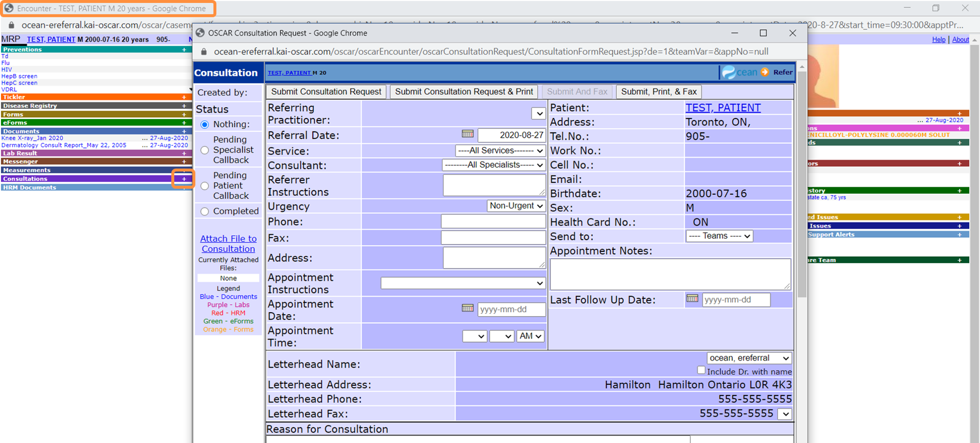The width and height of the screenshot is (980, 443).
Task: Select the Nothing status radio button
Action: pyautogui.click(x=205, y=124)
